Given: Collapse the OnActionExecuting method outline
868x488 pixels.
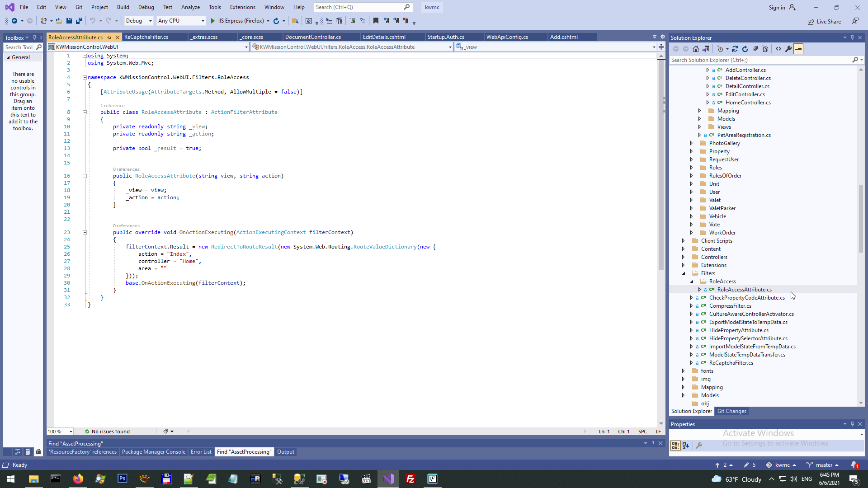Looking at the screenshot, I should click(85, 232).
